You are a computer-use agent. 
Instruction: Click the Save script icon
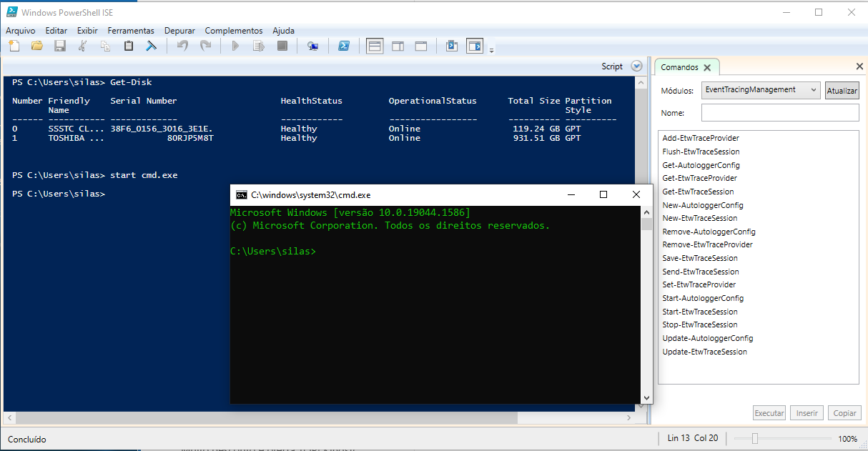tap(60, 45)
